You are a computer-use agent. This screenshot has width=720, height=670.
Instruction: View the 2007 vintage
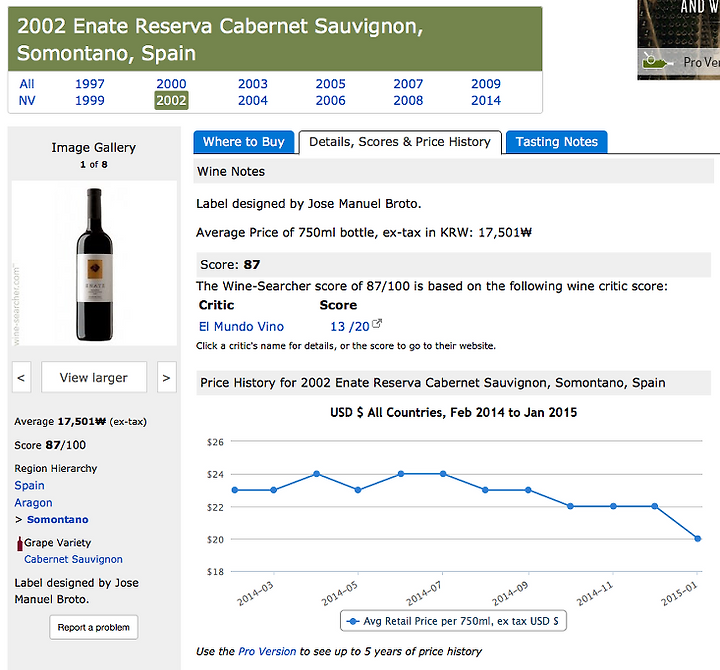tap(408, 84)
